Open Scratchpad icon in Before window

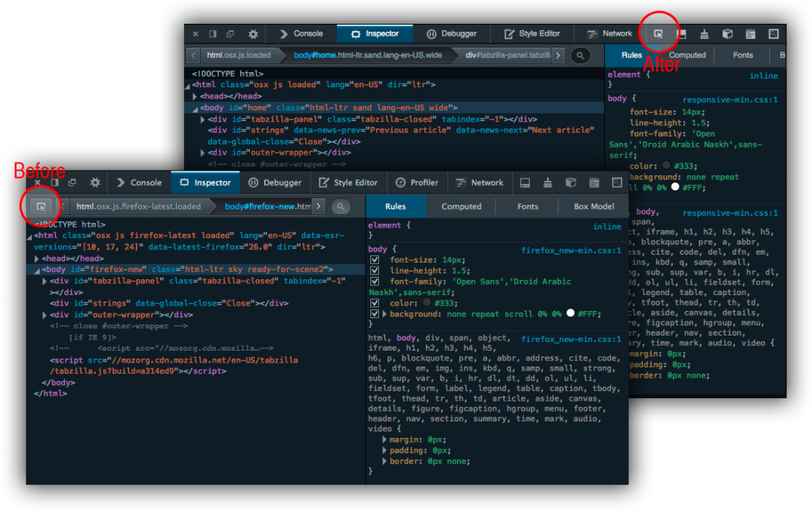coord(594,183)
